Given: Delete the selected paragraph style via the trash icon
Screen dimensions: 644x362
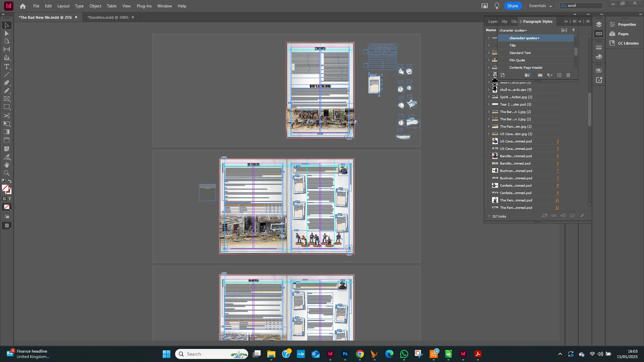Looking at the screenshot, I should (568, 75).
